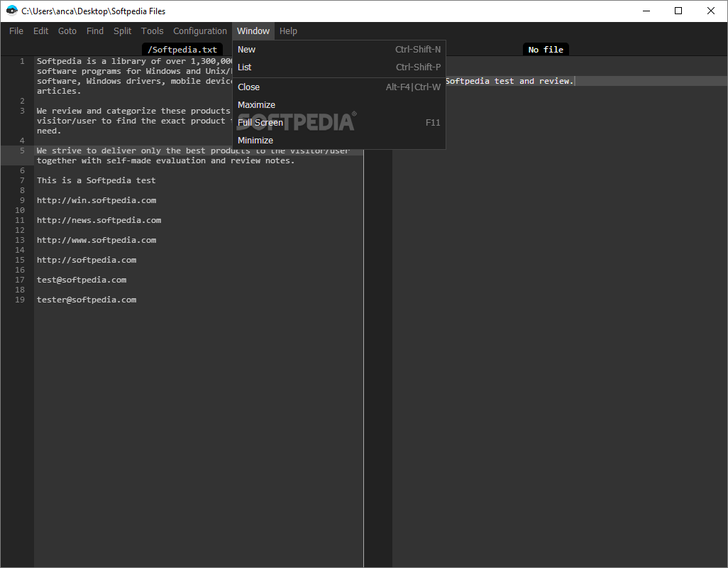Click line number 13 in gutter
This screenshot has height=568, width=728.
coord(19,240)
